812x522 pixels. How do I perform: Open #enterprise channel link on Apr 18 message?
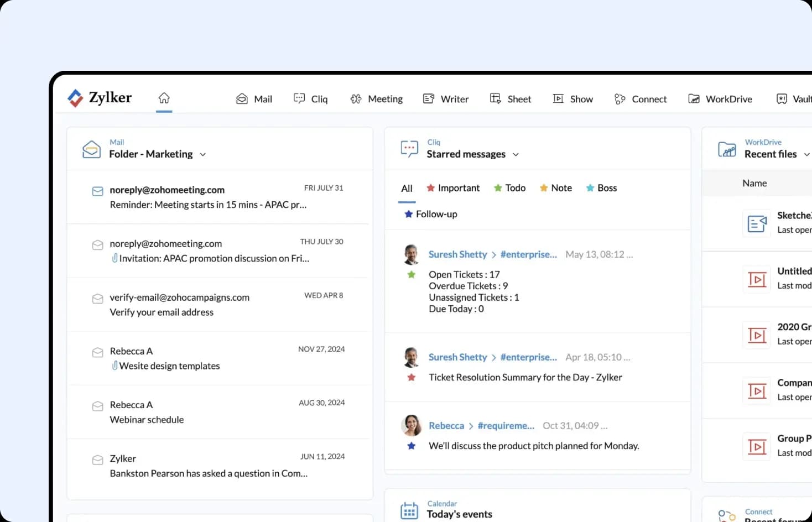pyautogui.click(x=528, y=357)
